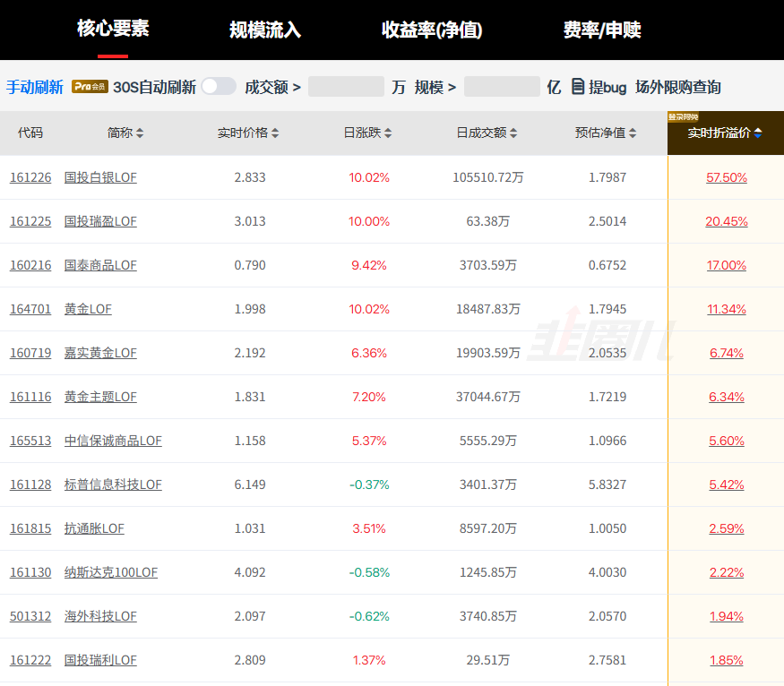The image size is (784, 686).
Task: Open 抗通胀LOF fund page
Action: click(x=94, y=529)
